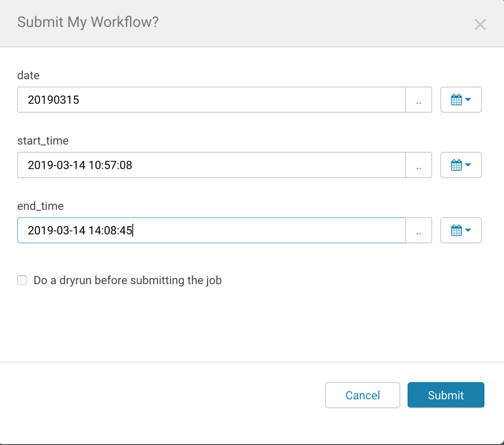This screenshot has width=504, height=445.
Task: Click the date field ellipsis button
Action: point(419,100)
